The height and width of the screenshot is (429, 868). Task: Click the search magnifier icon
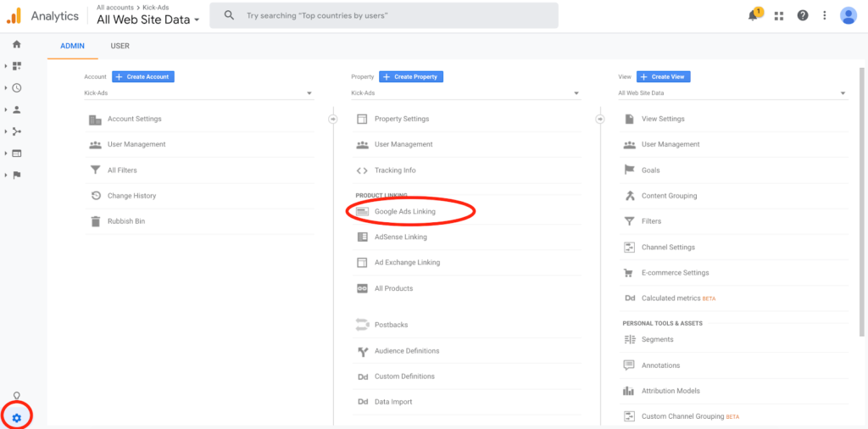[x=229, y=15]
